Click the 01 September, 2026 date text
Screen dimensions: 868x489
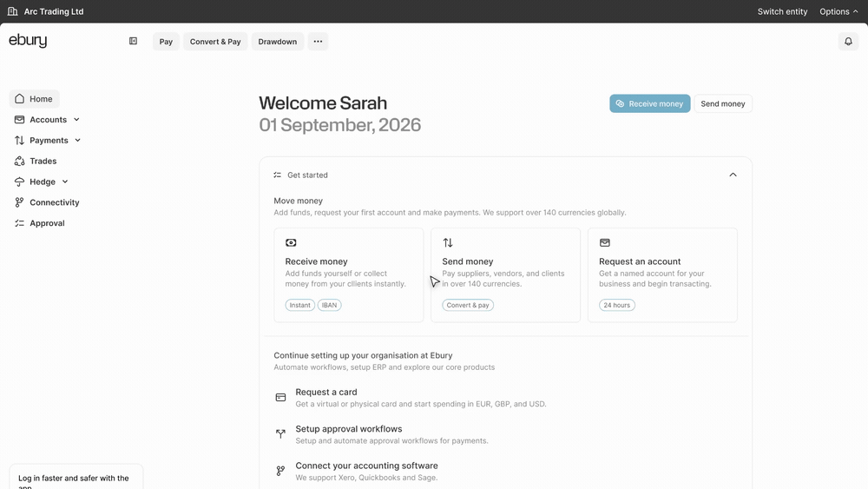coord(340,125)
